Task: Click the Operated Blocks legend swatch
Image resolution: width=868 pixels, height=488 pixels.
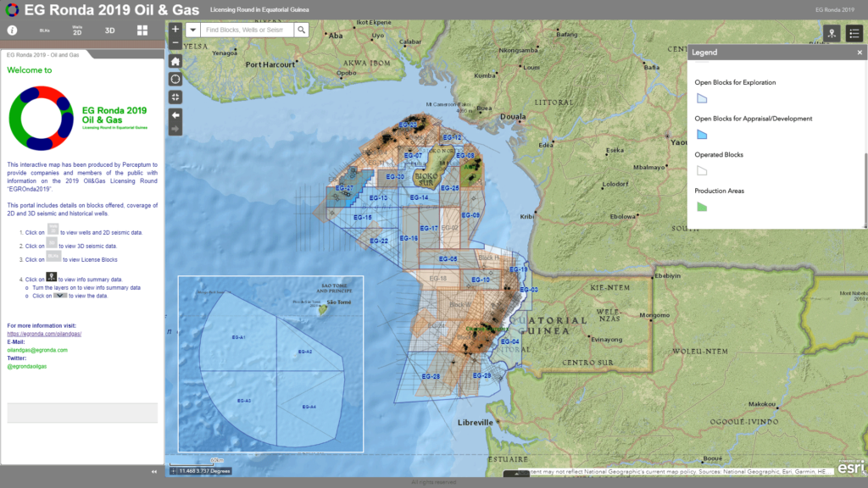Action: [x=702, y=170]
